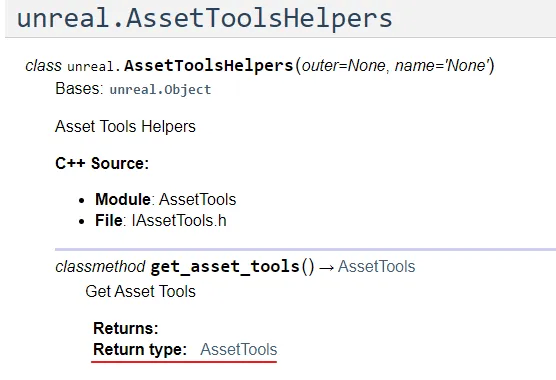Click the get_asset_tools method name

(225, 267)
